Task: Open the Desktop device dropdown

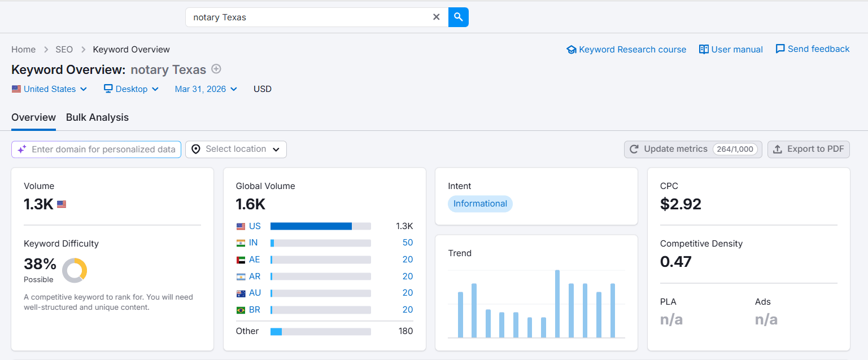Action: pos(130,89)
